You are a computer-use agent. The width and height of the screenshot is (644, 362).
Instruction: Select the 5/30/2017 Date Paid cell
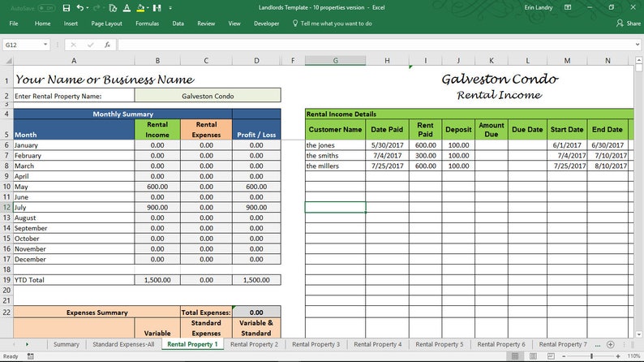tap(388, 145)
